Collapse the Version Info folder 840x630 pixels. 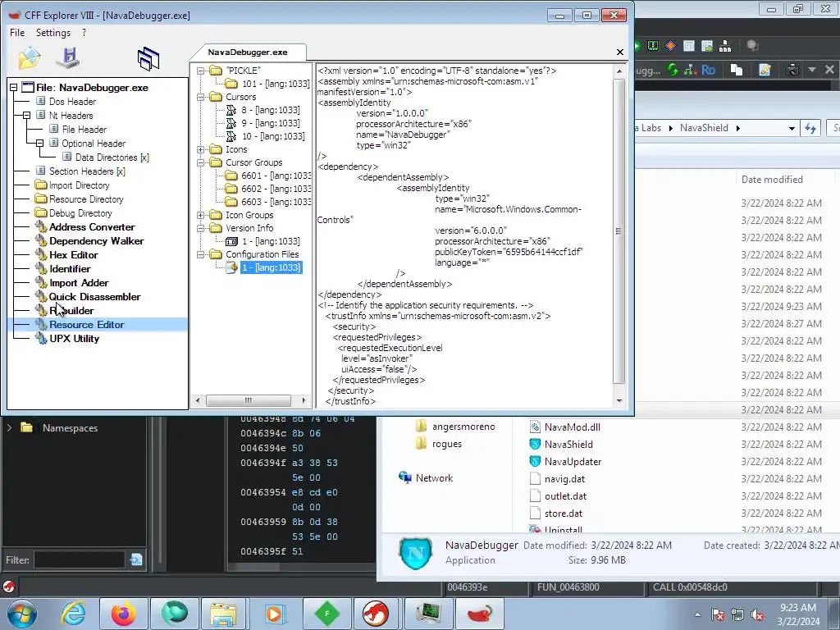coord(200,228)
